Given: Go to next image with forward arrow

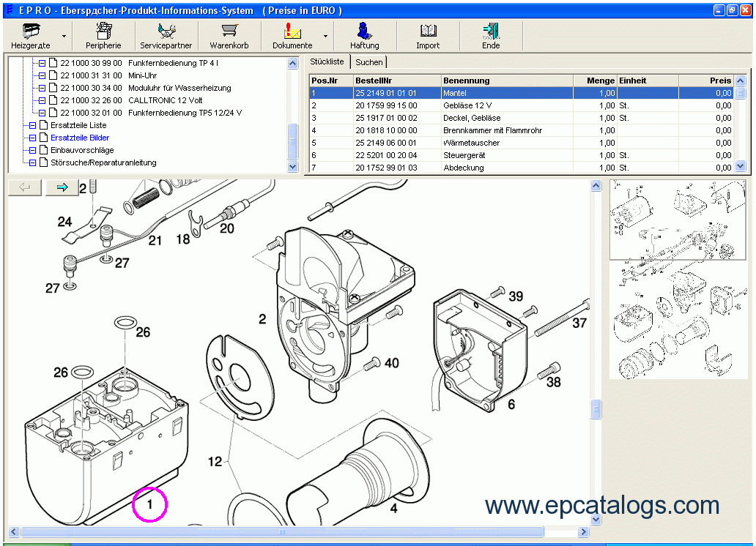Looking at the screenshot, I should 62,187.
